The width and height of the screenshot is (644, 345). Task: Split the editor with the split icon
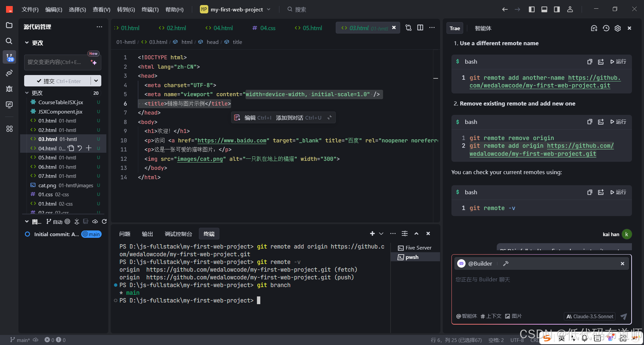pos(420,28)
